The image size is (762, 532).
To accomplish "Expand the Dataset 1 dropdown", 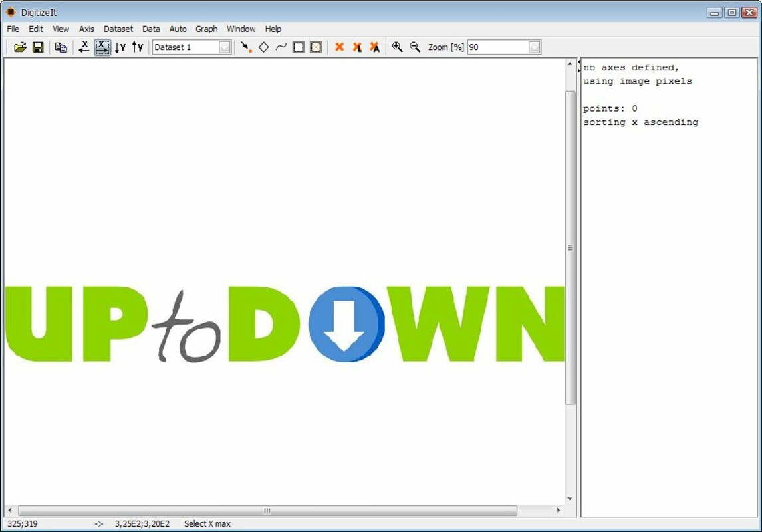I will point(225,47).
